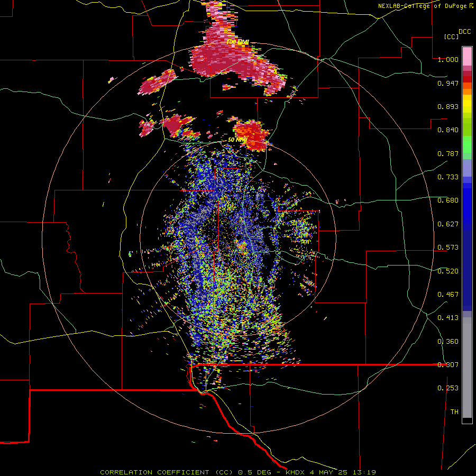Click the 0.627 scale value

point(448,224)
